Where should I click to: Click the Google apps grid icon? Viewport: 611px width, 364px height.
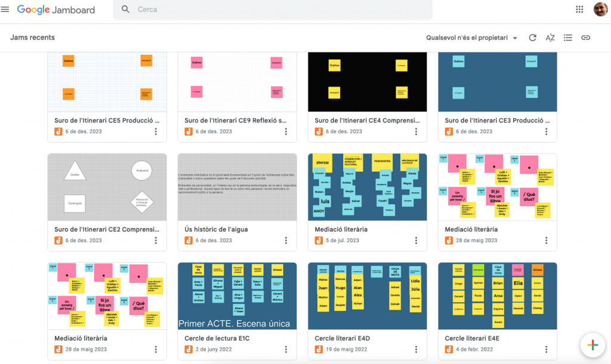[x=579, y=10]
